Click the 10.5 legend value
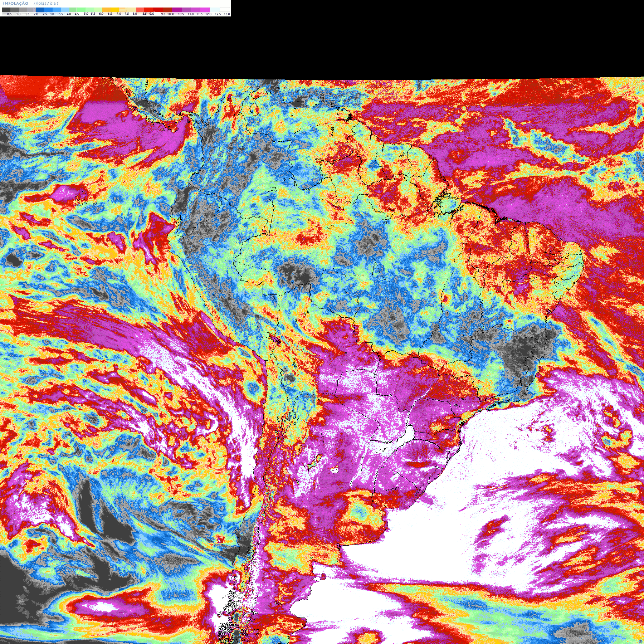Image resolution: width=644 pixels, height=644 pixels. point(181,14)
